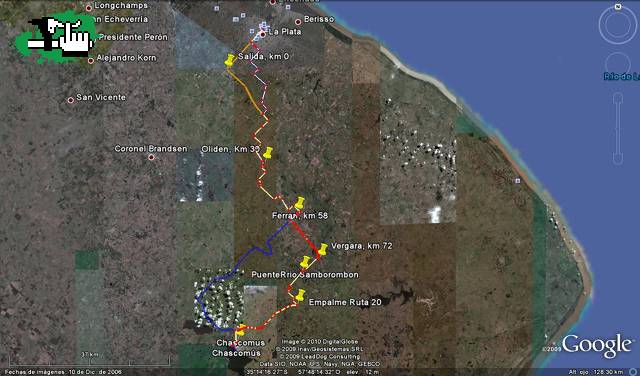Click the Coronel Brandsen city marker dot
The image size is (640, 376).
coord(151,157)
